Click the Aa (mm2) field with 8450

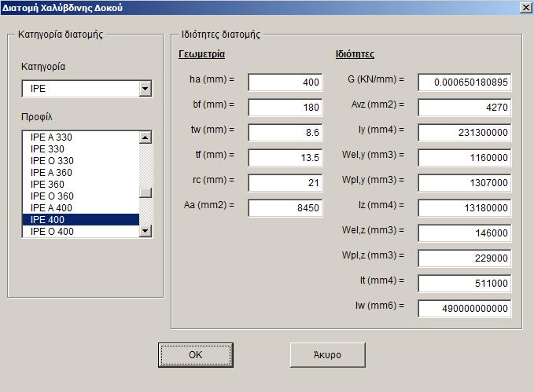click(285, 208)
